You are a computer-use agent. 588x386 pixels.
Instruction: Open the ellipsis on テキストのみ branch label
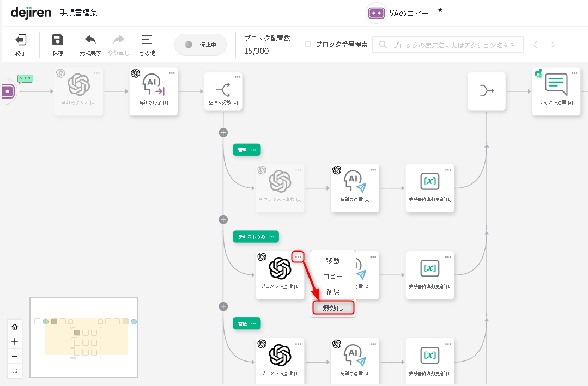(x=271, y=237)
